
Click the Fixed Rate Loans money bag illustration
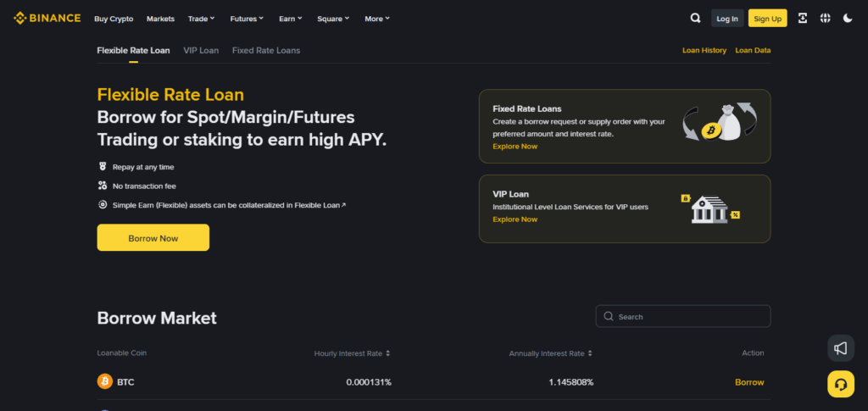(720, 122)
